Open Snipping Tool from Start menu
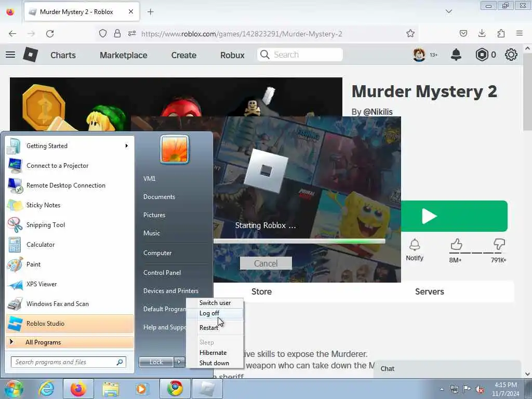This screenshot has height=399, width=532. tap(70, 225)
